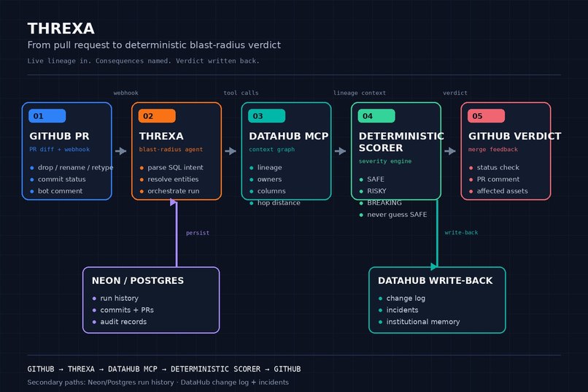Click the 'context graph' caption
Screen dimensions: 588x392
(272, 150)
